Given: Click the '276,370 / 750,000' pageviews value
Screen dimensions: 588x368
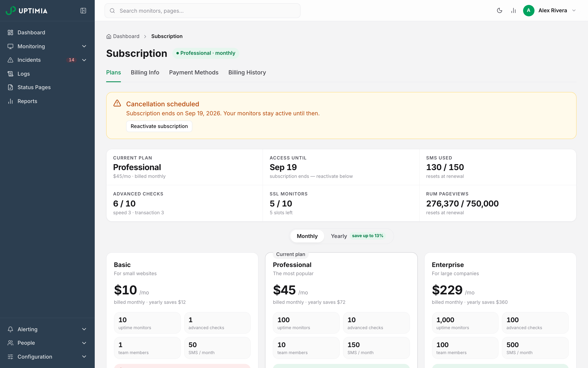Looking at the screenshot, I should (x=462, y=203).
